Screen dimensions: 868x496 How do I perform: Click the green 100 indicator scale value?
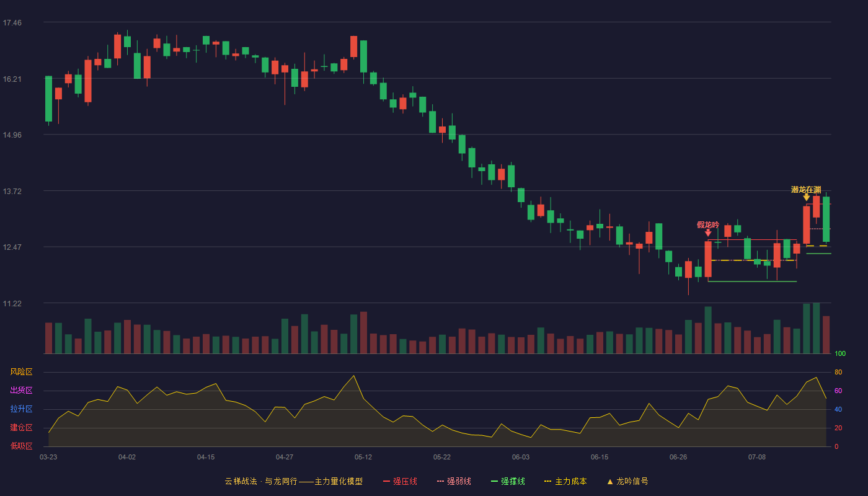[840, 353]
